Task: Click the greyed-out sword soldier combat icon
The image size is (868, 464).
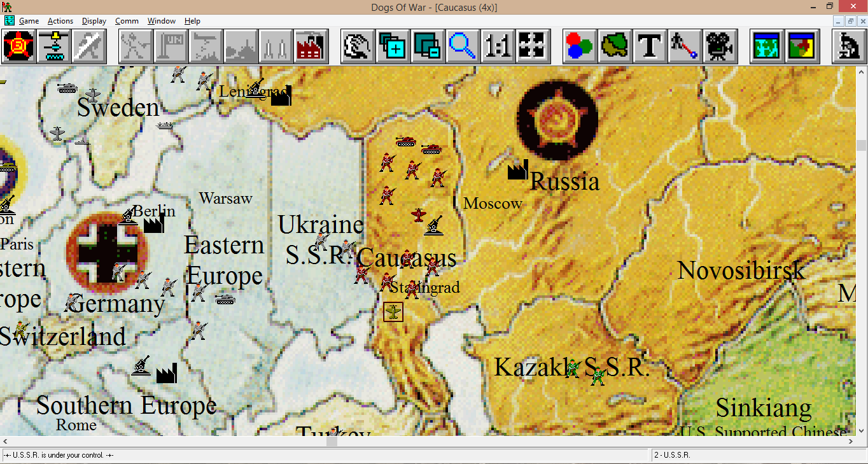Action: (x=136, y=46)
